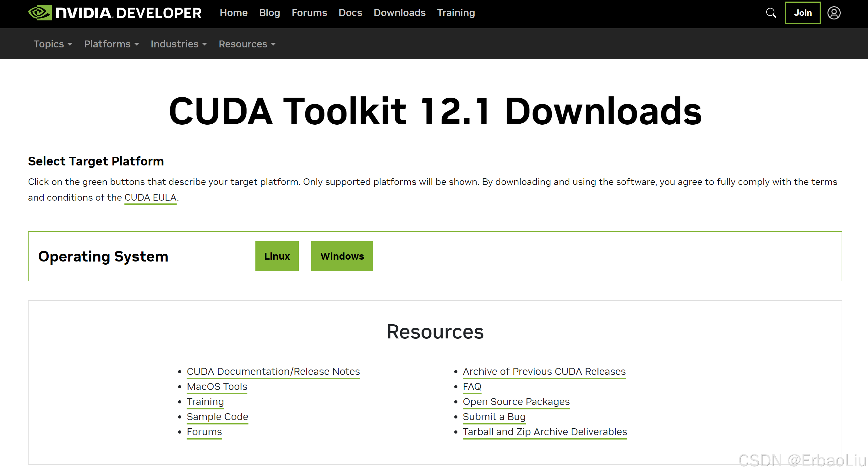Click the user account profile icon
This screenshot has height=475, width=868.
(x=834, y=13)
